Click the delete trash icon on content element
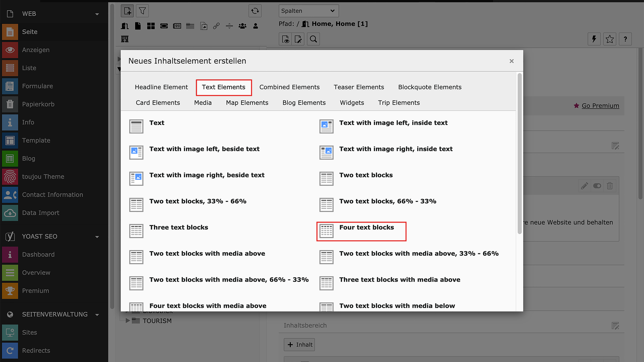The image size is (644, 362). coord(610,186)
